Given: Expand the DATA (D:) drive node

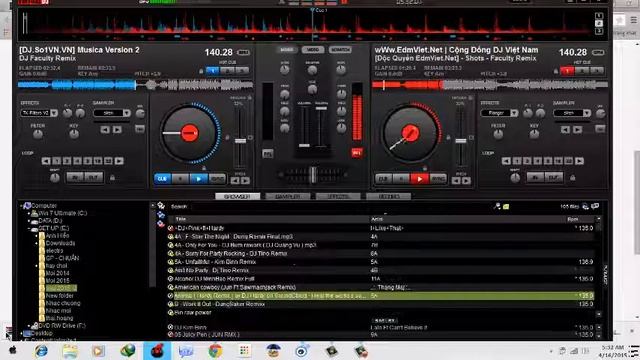Looking at the screenshot, I should tap(29, 221).
